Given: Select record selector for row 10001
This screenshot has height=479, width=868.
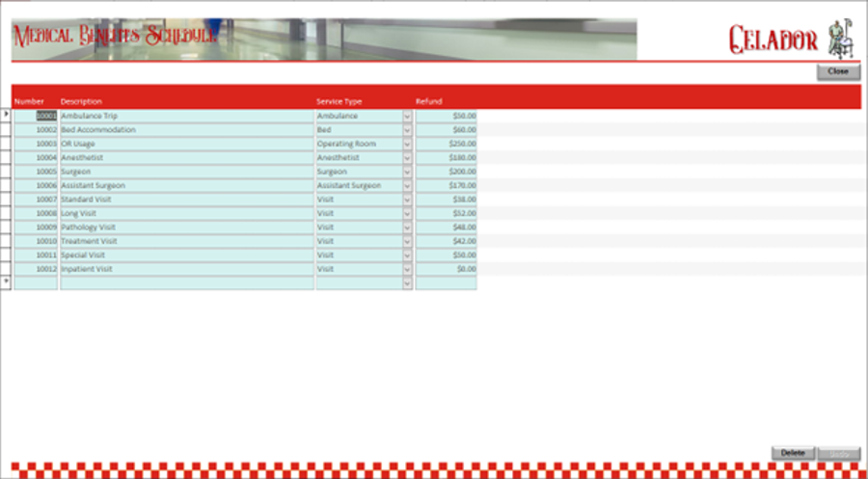Looking at the screenshot, I should pos(6,117).
